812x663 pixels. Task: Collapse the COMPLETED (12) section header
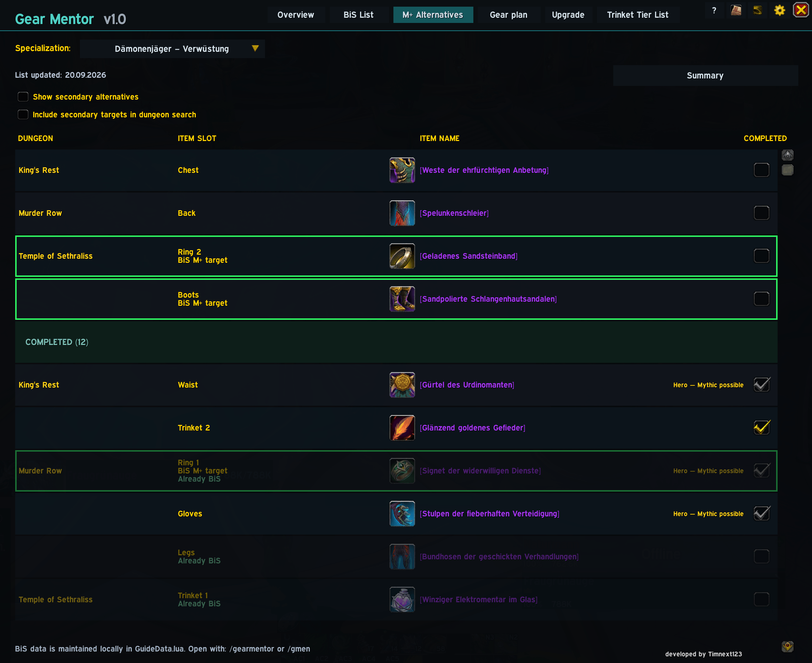[x=396, y=342]
